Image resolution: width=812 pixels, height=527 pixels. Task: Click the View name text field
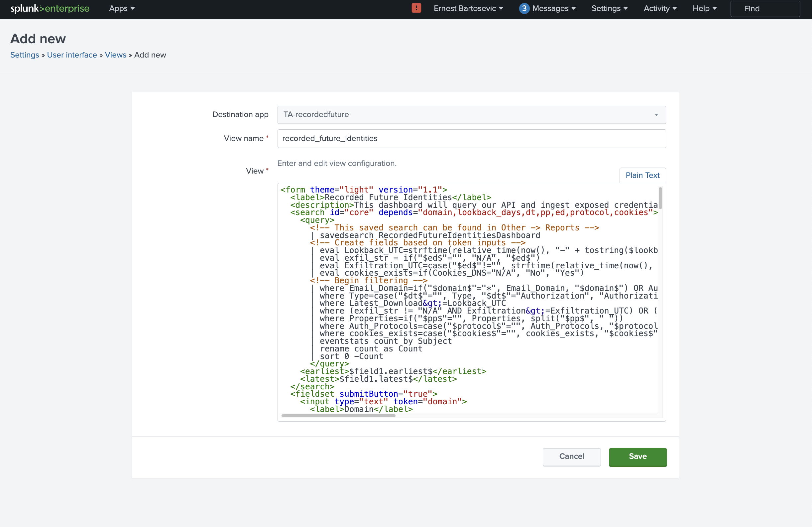pyautogui.click(x=471, y=139)
